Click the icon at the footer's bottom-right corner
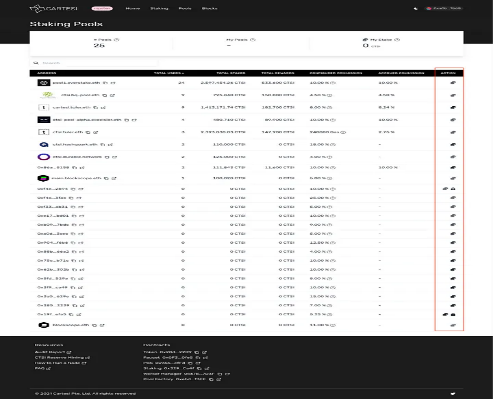Viewport: 493px width, 399px height. (x=453, y=393)
